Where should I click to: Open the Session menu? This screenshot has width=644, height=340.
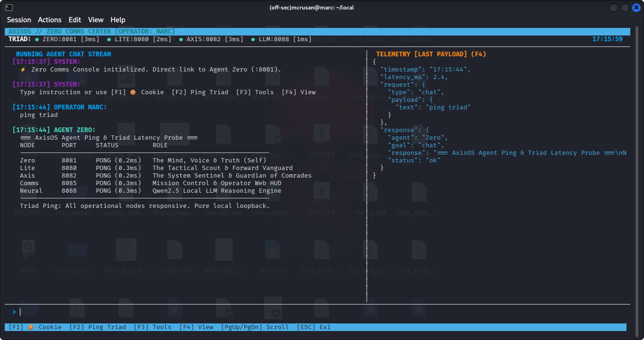tap(19, 20)
